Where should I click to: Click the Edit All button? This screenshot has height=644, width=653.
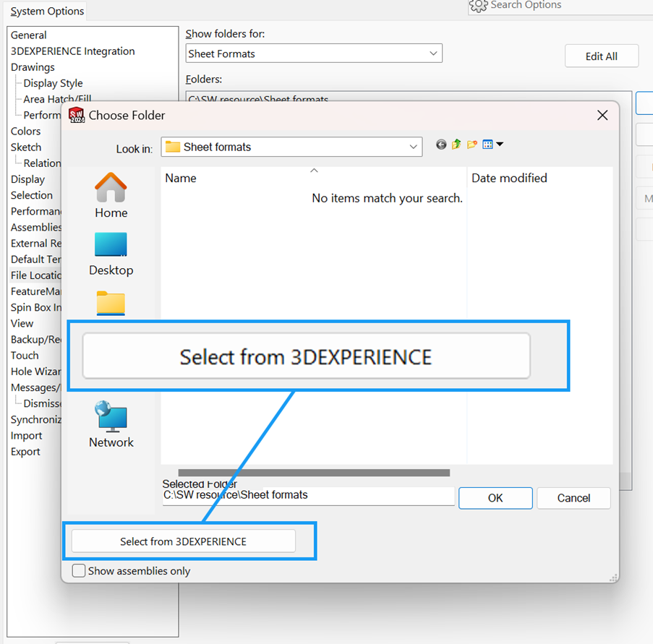tap(602, 56)
